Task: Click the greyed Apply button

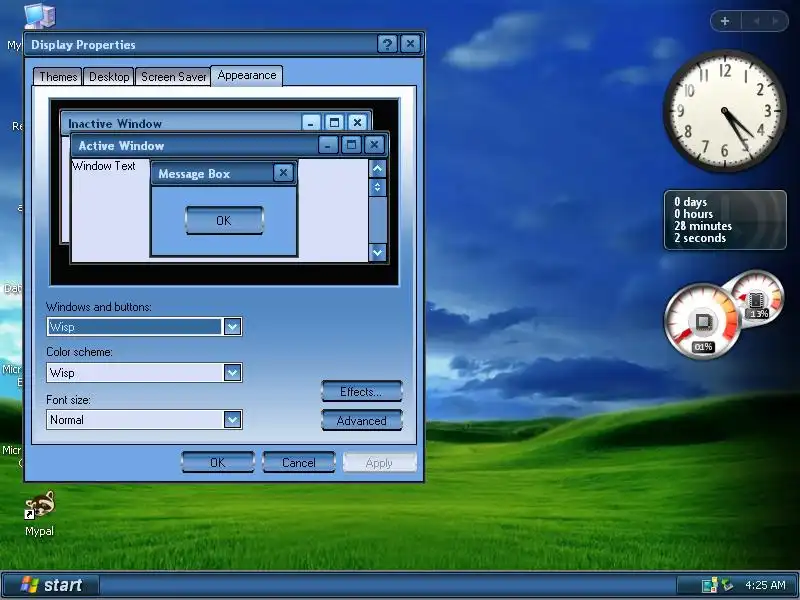Action: (x=379, y=463)
